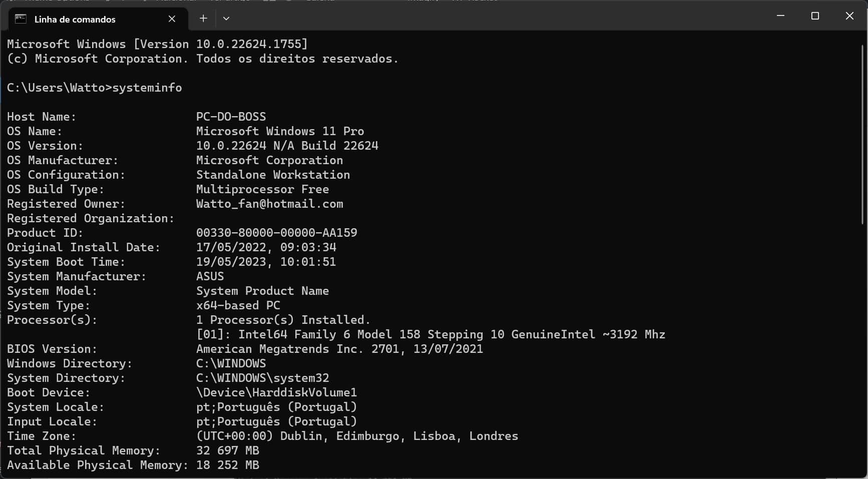Click the PC-DO-BOSS host name value

click(x=231, y=117)
